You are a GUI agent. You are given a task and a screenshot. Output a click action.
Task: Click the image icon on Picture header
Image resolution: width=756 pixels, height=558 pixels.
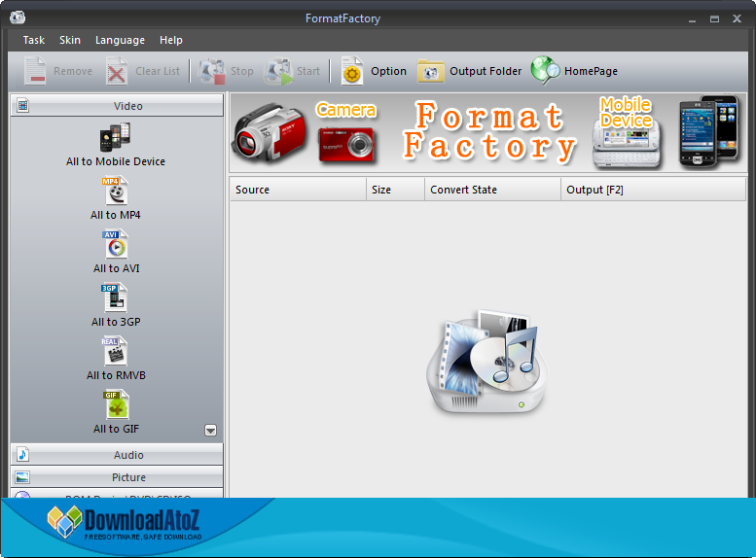[x=22, y=477]
